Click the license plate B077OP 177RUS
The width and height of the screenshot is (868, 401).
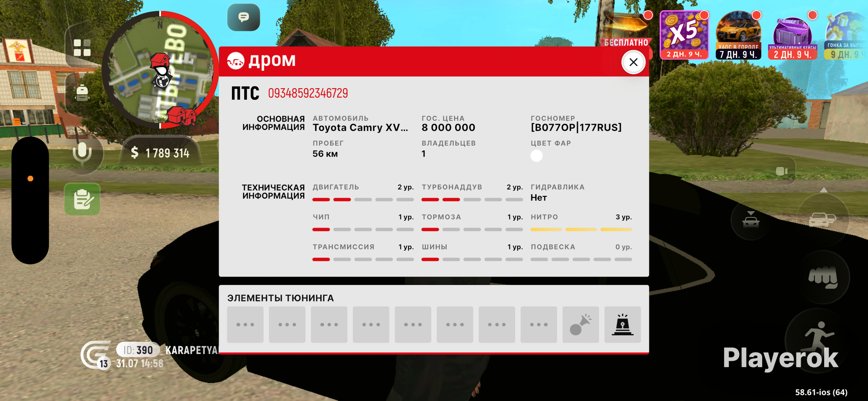coord(576,128)
